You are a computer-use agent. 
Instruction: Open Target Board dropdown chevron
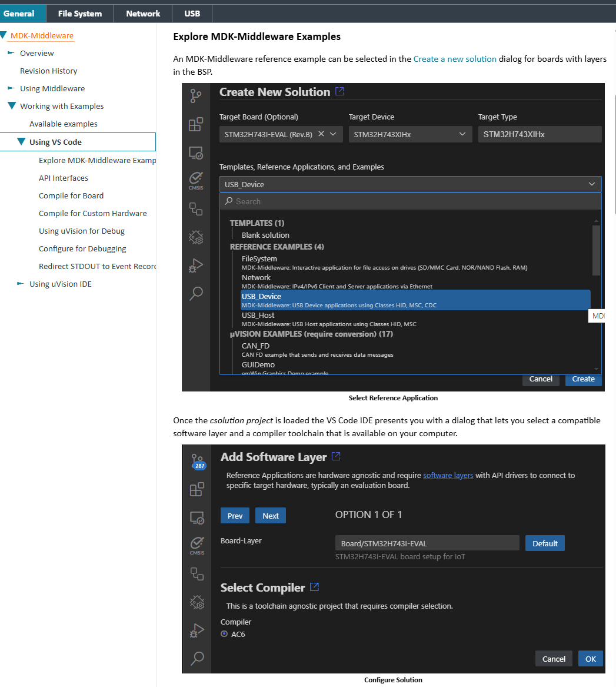coord(333,134)
